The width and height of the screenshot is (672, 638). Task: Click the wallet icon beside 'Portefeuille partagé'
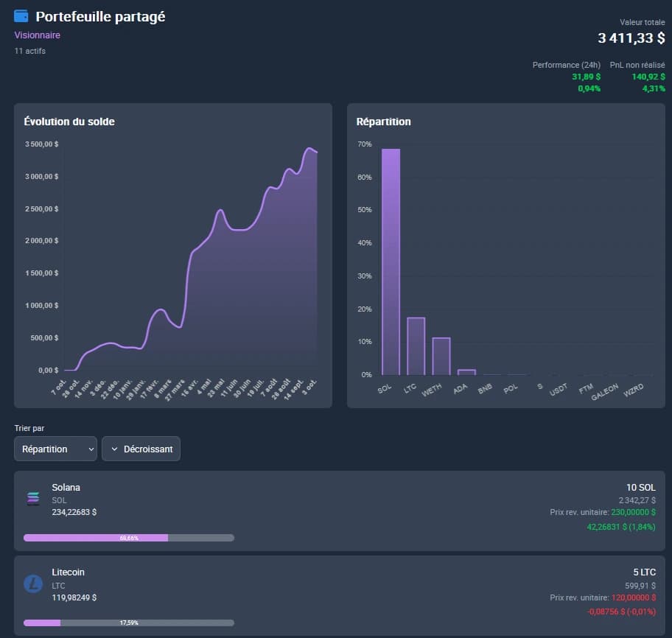pos(20,15)
